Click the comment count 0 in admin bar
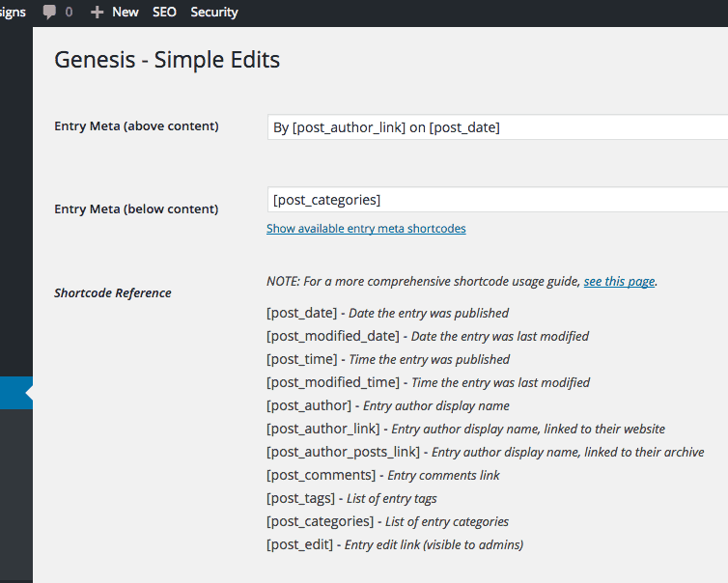The height and width of the screenshot is (583, 728). 69,13
